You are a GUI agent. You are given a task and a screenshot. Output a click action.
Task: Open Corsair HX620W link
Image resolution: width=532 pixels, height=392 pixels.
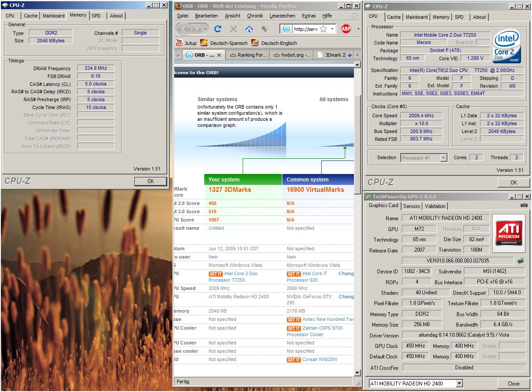pos(320,360)
